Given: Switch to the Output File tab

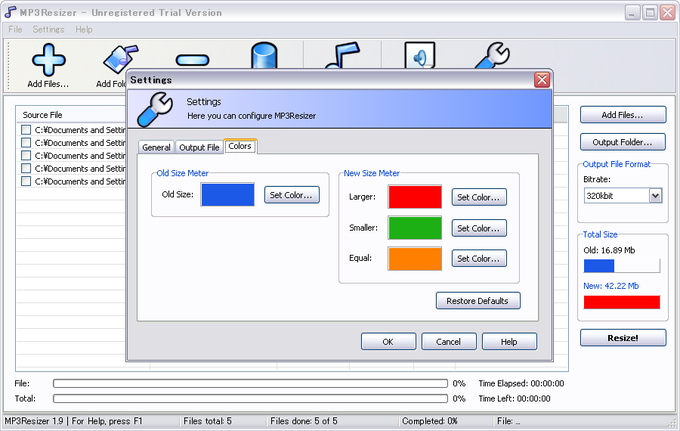Looking at the screenshot, I should coord(199,147).
